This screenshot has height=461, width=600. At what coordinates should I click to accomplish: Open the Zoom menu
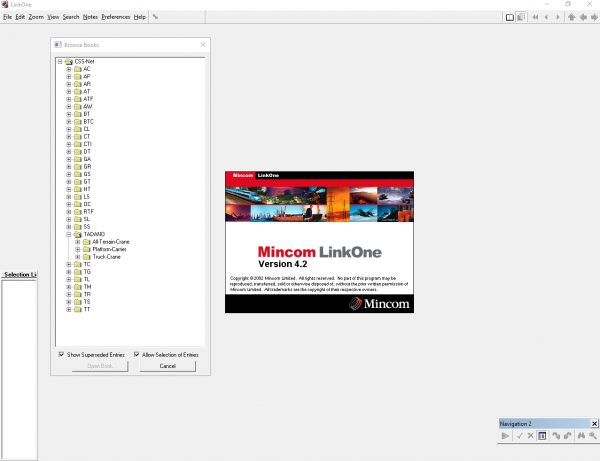(36, 17)
